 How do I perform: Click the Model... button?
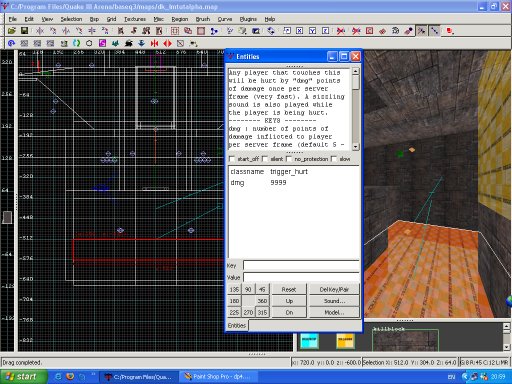[x=334, y=312]
